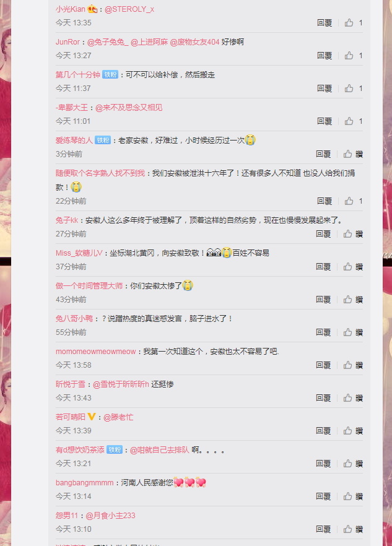Click thumbs-up on JunRor's comment
392x546 pixels.
tap(349, 55)
